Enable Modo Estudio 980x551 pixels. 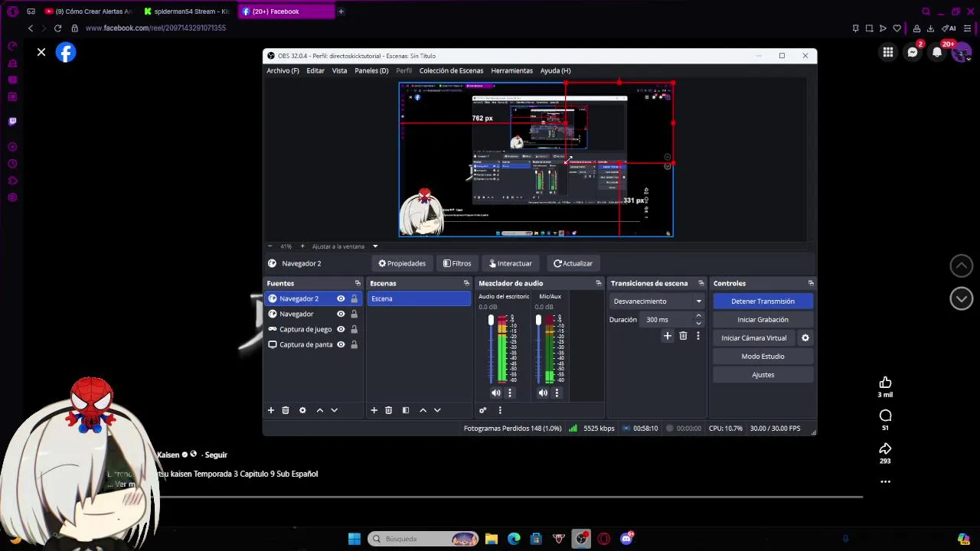763,357
